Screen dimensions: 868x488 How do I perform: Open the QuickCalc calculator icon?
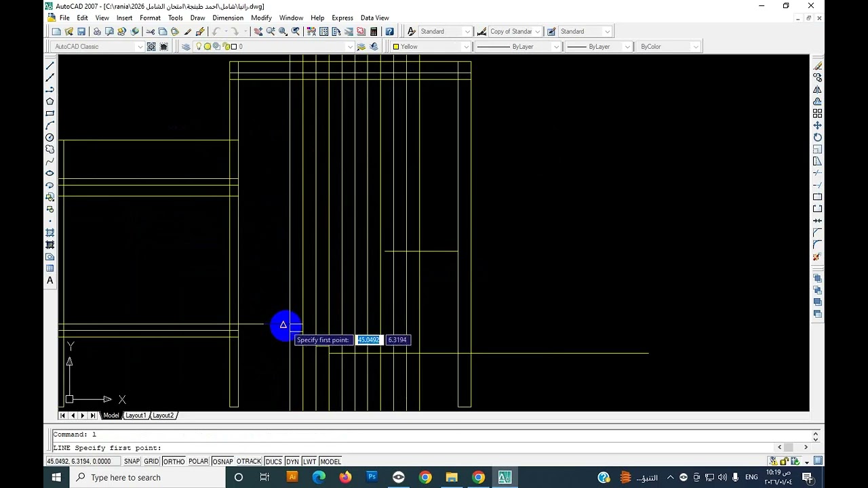tap(374, 32)
